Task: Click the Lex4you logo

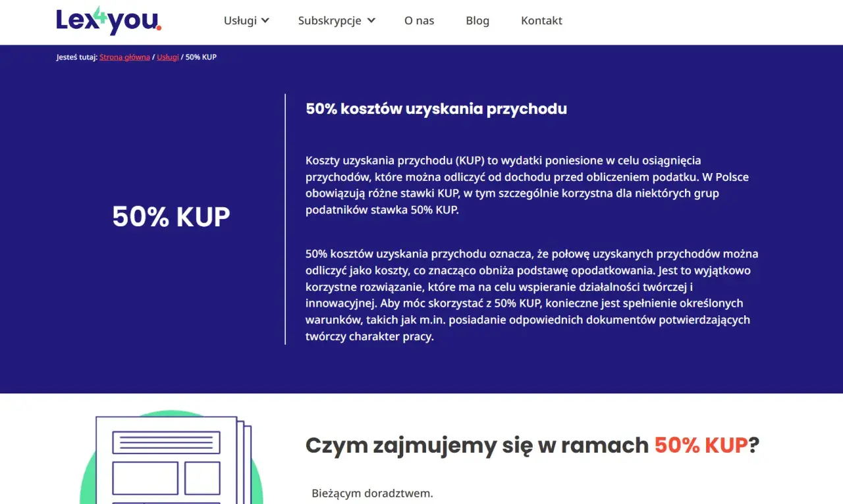Action: [x=109, y=20]
